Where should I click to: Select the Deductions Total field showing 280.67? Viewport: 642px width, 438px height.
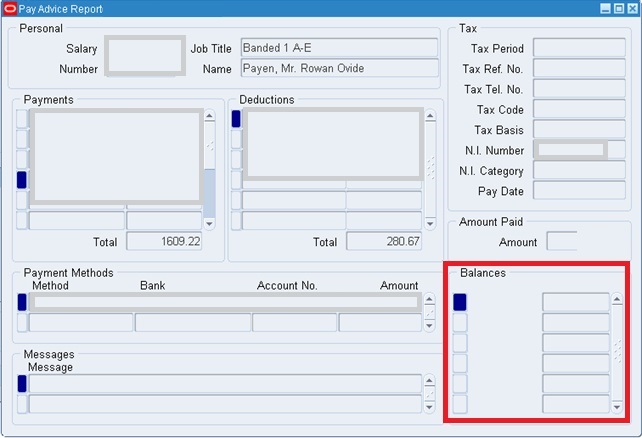pyautogui.click(x=384, y=242)
